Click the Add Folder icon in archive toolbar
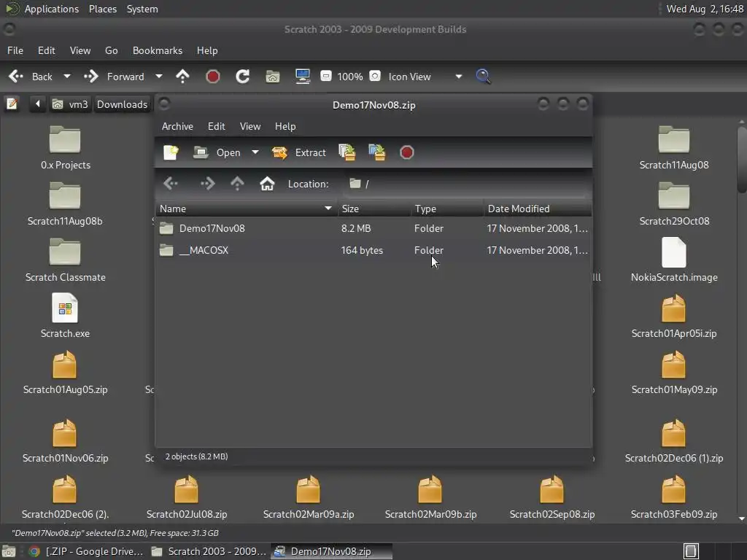Image resolution: width=747 pixels, height=560 pixels. click(377, 152)
